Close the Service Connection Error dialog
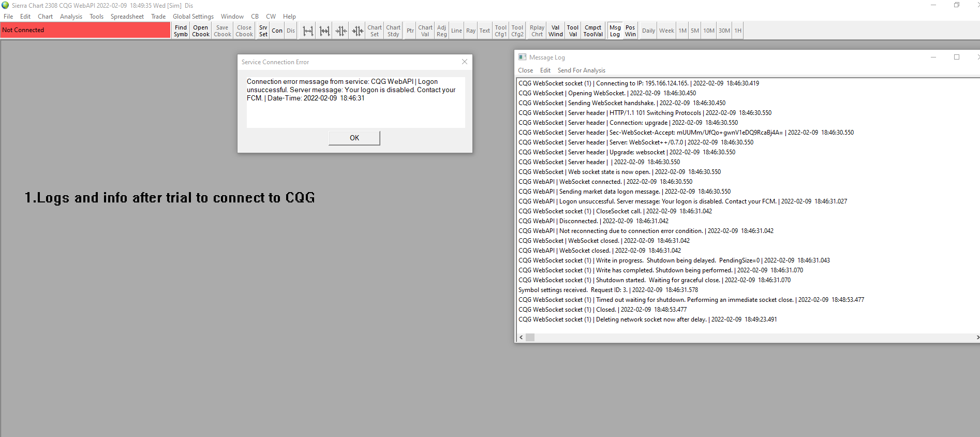The width and height of the screenshot is (980, 437). click(x=465, y=62)
